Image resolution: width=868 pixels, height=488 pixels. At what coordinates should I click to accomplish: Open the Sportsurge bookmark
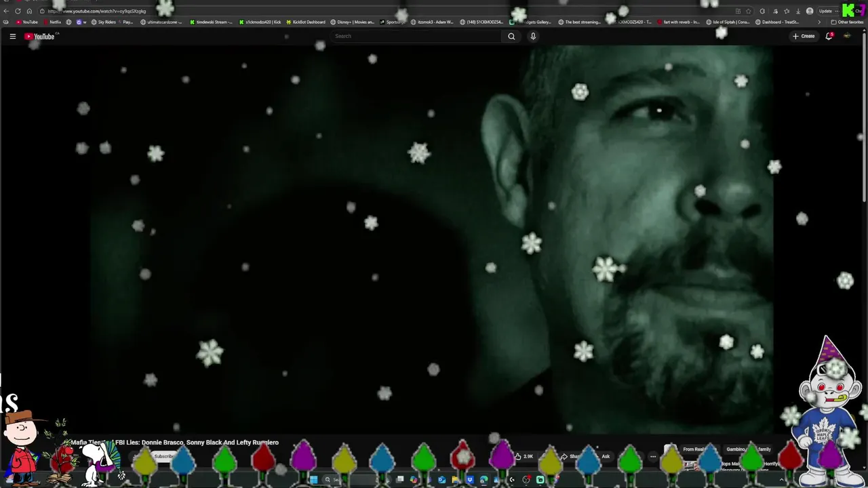click(x=393, y=22)
